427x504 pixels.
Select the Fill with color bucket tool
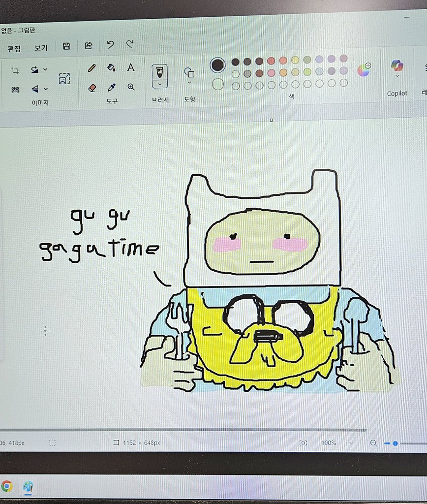[111, 68]
